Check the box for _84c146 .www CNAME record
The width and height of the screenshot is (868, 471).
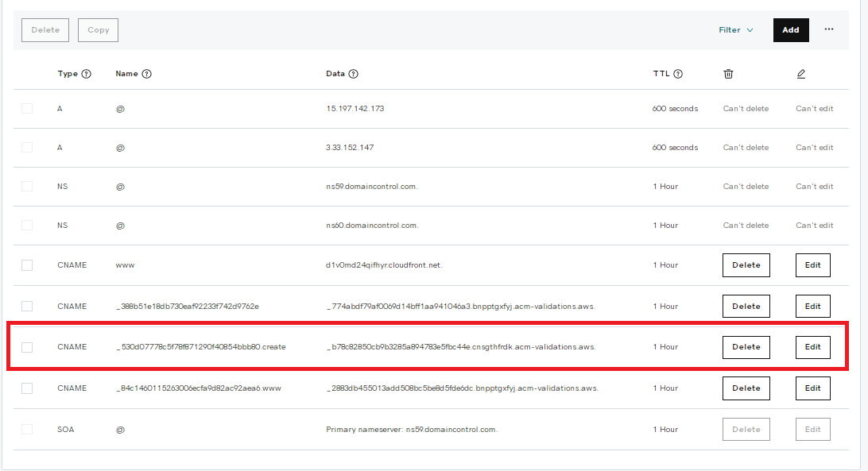(27, 388)
